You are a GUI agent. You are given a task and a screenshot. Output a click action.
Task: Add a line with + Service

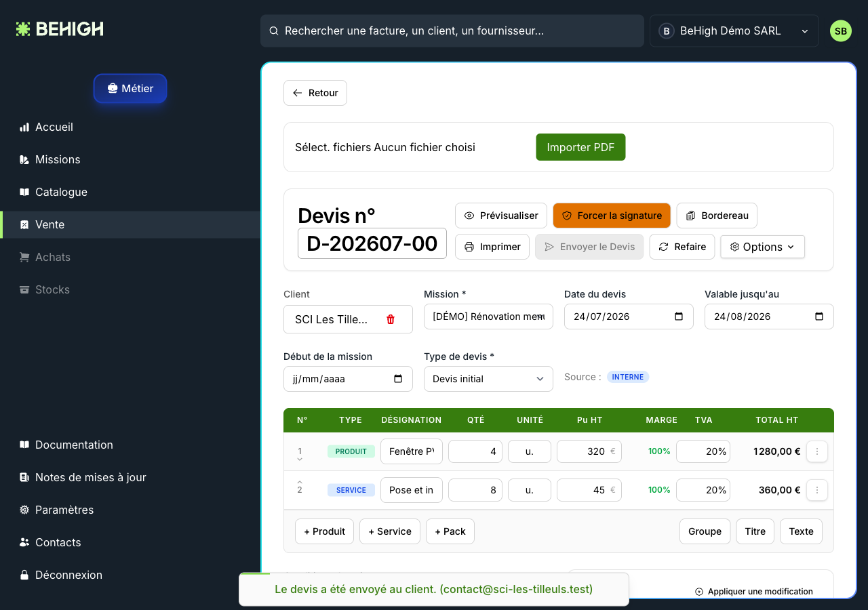[390, 531]
